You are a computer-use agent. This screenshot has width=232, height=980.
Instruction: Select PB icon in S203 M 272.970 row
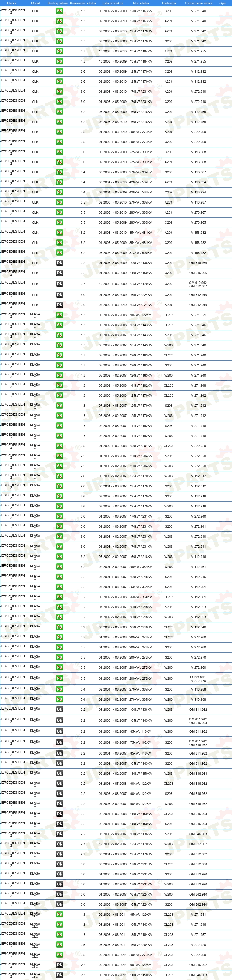coord(59,657)
